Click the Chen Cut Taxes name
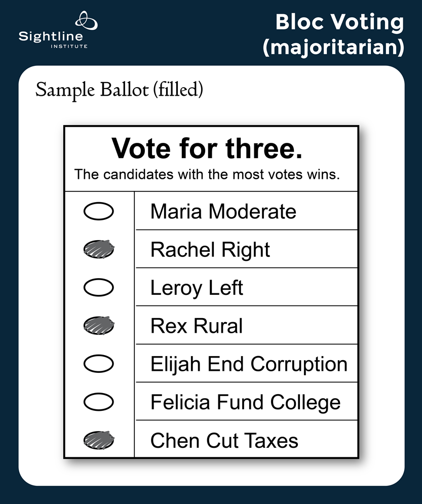The height and width of the screenshot is (504, 422). click(x=224, y=441)
